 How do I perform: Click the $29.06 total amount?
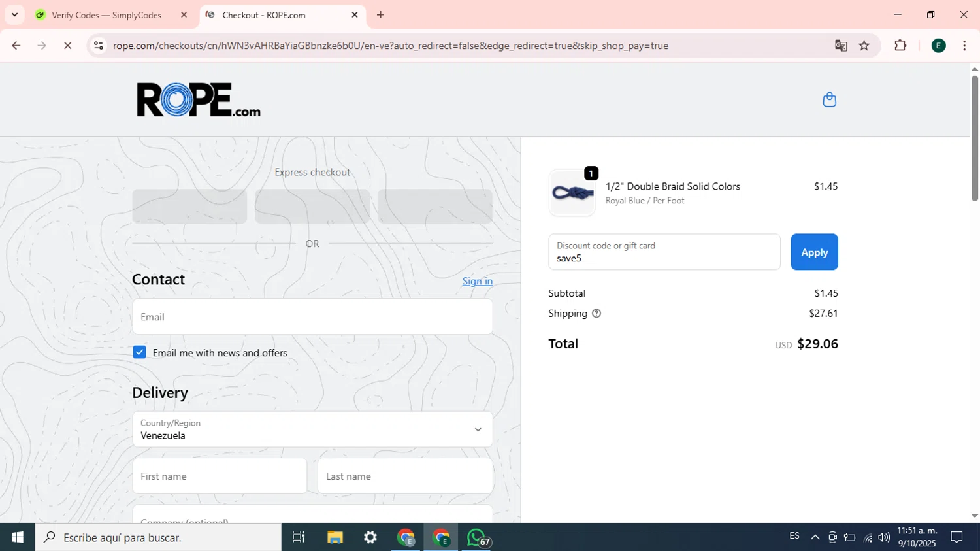point(817,344)
